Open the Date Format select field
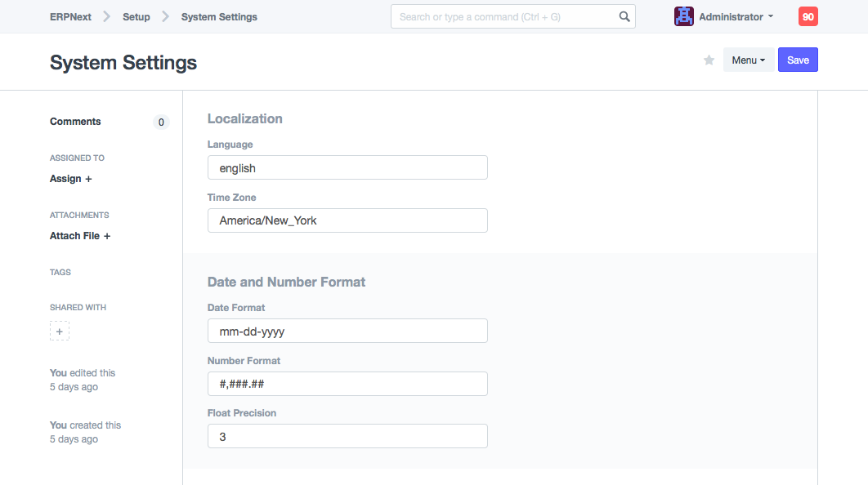This screenshot has width=868, height=485. point(347,331)
